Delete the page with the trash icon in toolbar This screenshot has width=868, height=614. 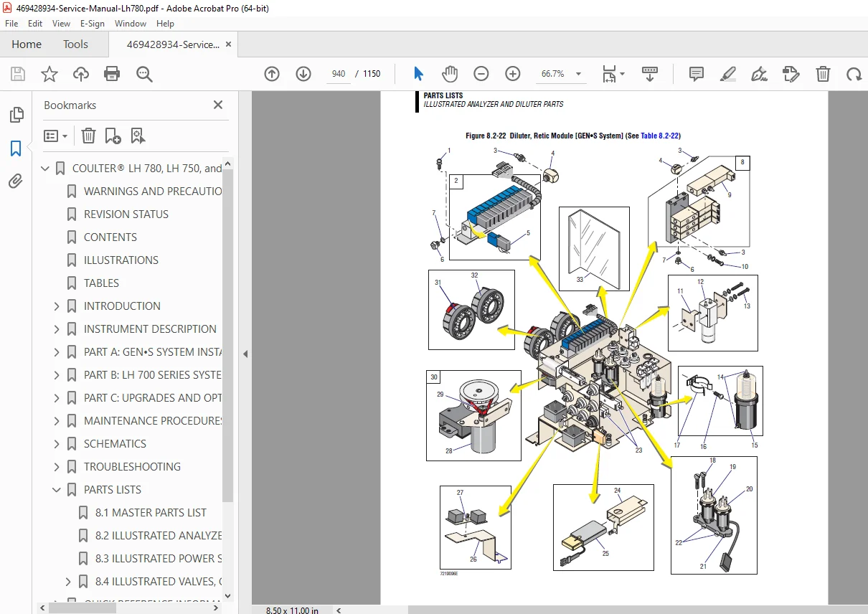(x=823, y=74)
